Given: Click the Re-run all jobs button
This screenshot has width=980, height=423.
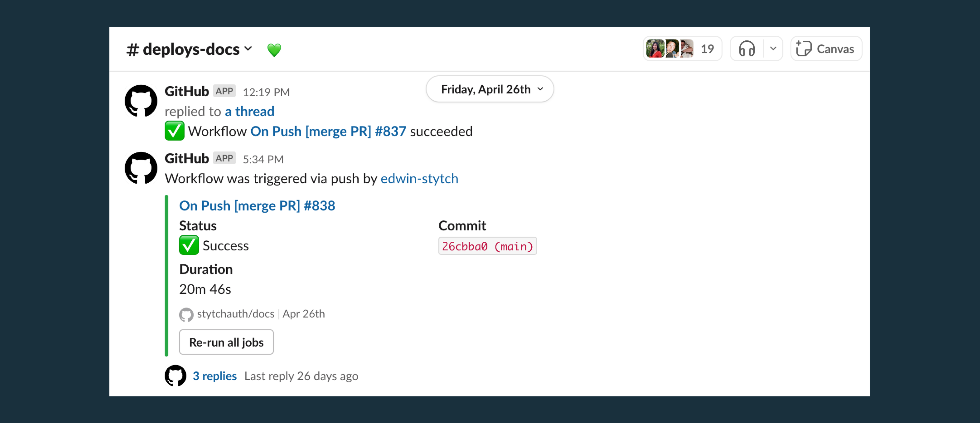Looking at the screenshot, I should (227, 342).
